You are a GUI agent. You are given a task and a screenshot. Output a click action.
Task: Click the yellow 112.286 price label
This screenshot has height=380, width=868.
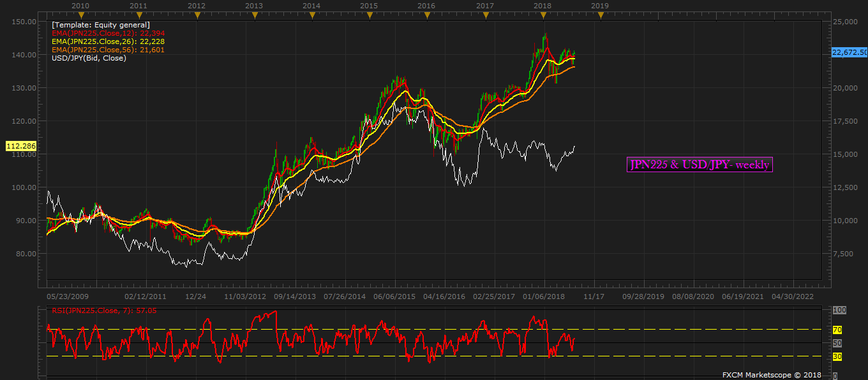coord(21,146)
